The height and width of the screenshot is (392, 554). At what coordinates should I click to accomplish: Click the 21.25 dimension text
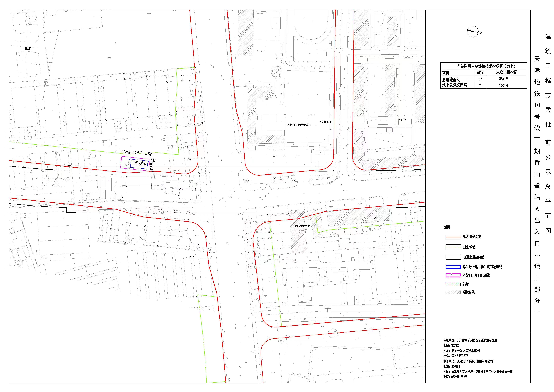pos(139,152)
